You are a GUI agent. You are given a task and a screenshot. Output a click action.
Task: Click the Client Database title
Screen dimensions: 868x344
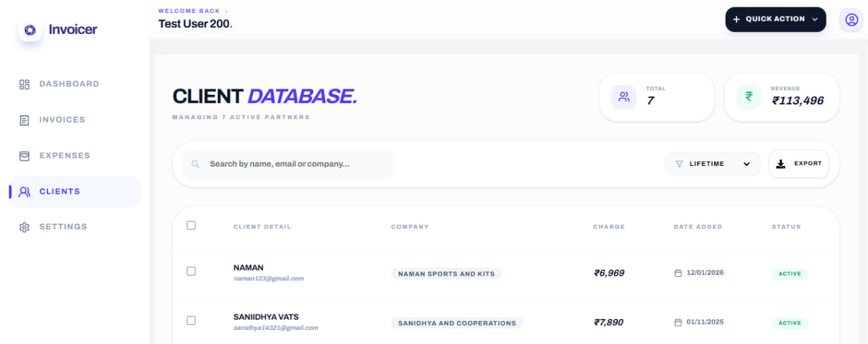[x=264, y=96]
